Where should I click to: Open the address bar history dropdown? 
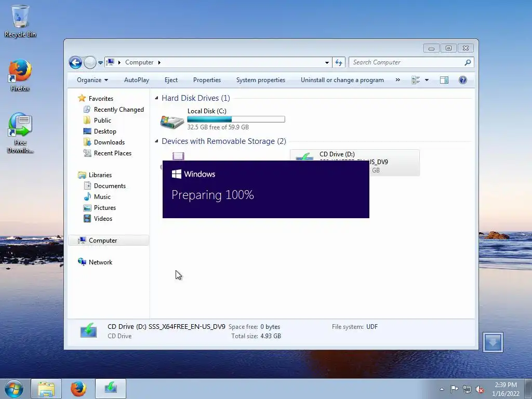click(x=327, y=62)
